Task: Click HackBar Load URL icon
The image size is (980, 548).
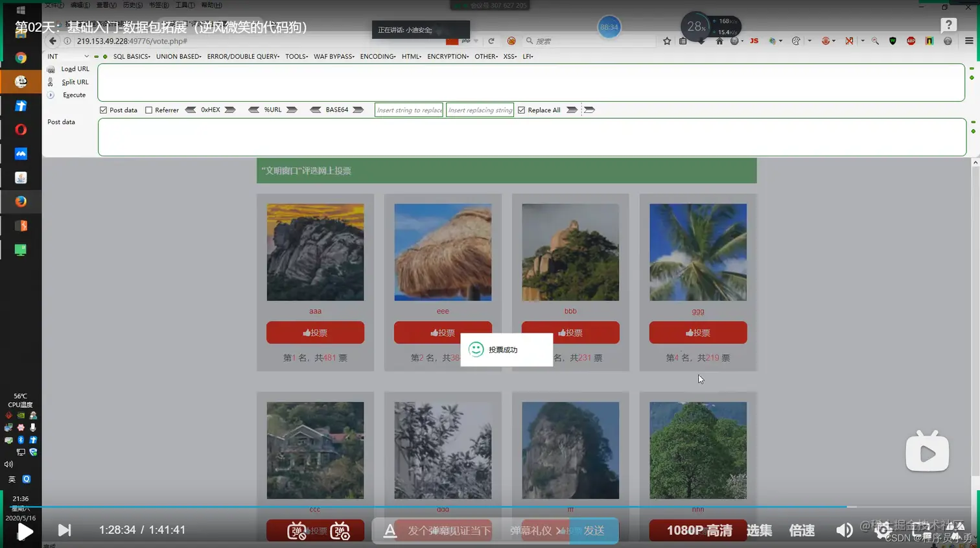Action: click(x=51, y=69)
